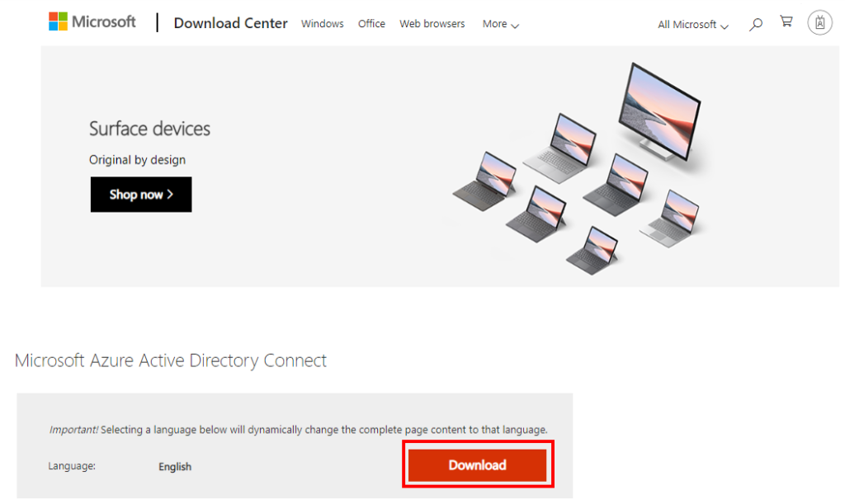
Task: Open the Web browsers menu item
Action: 432,24
